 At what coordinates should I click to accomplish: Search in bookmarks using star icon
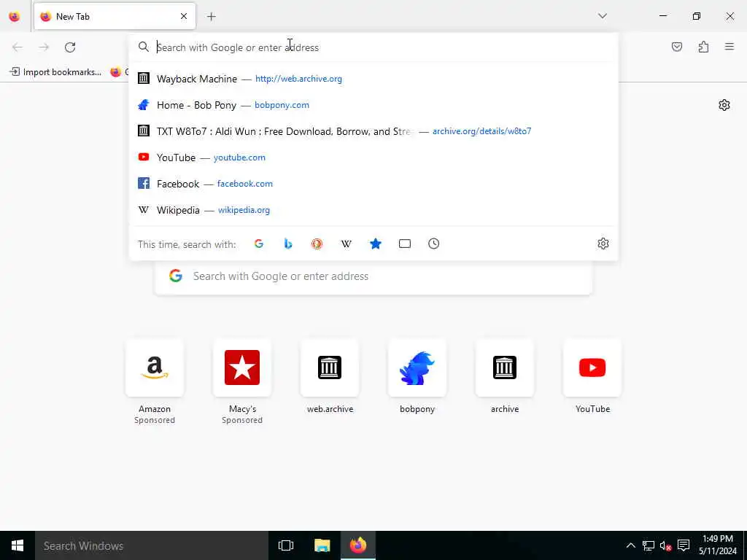(376, 244)
